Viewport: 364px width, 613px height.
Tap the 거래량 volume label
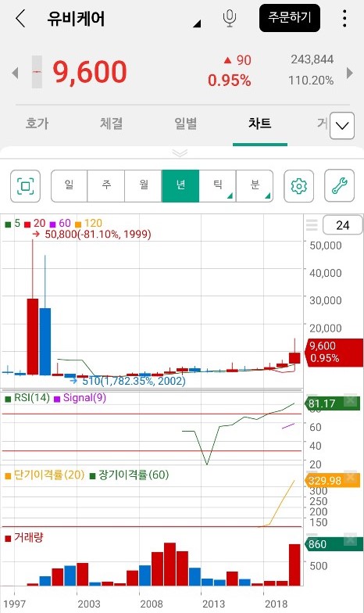pyautogui.click(x=24, y=538)
